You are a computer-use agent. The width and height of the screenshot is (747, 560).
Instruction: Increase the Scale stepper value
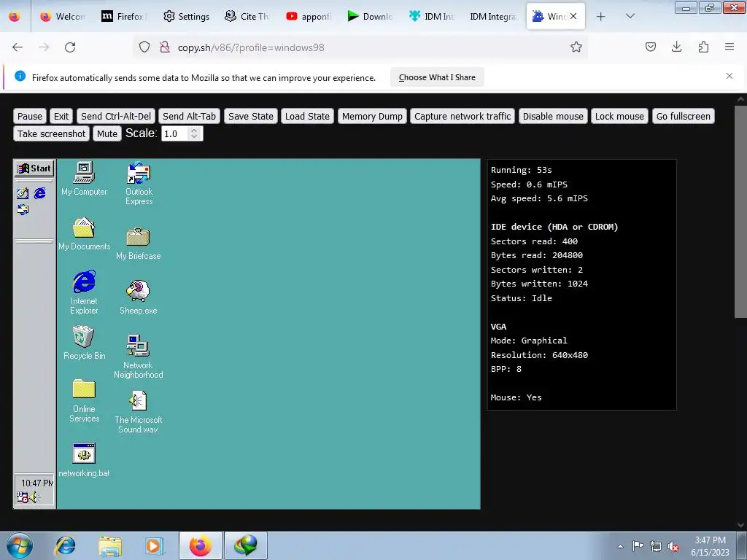coord(194,130)
